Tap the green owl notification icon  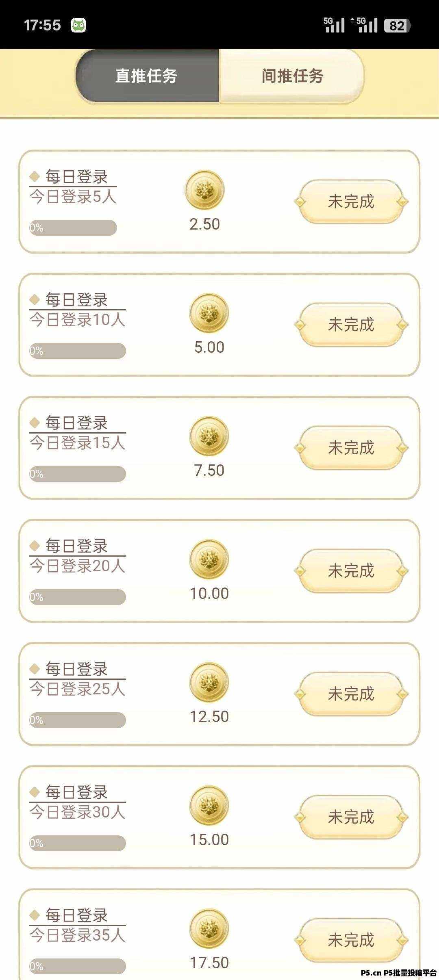pyautogui.click(x=78, y=25)
